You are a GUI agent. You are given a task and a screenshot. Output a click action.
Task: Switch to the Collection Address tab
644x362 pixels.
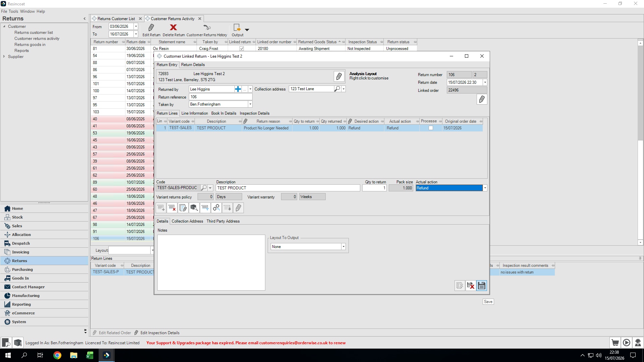tap(187, 221)
